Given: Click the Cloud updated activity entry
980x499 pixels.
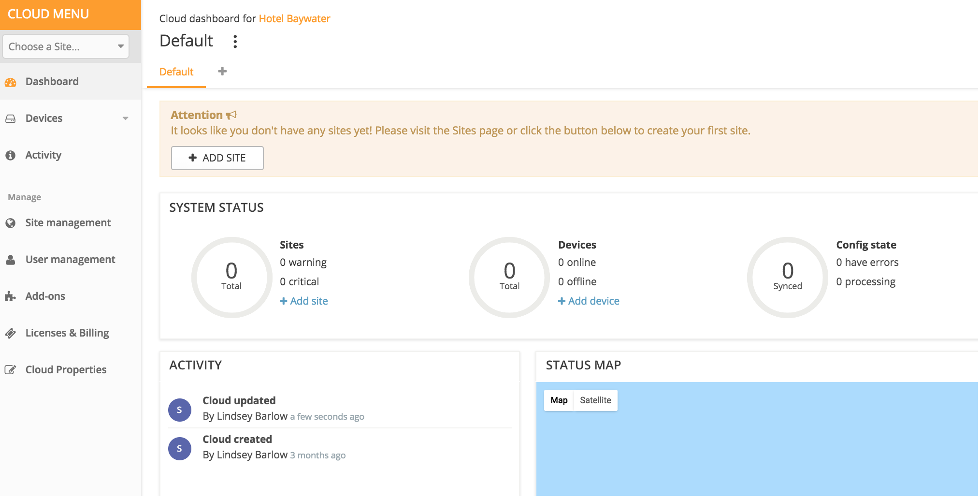Looking at the screenshot, I should point(340,409).
